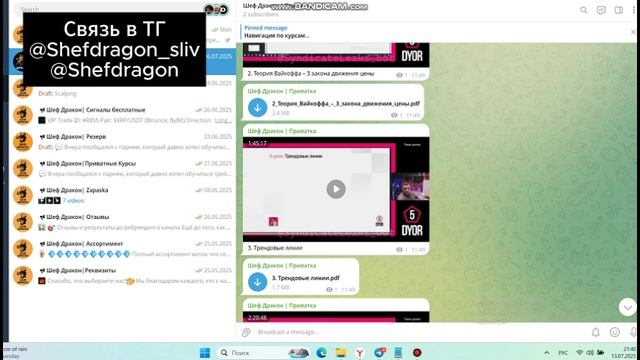This screenshot has width=640, height=360.
Task: Click 7 videos preview in Zapaska
Action: 73,200
